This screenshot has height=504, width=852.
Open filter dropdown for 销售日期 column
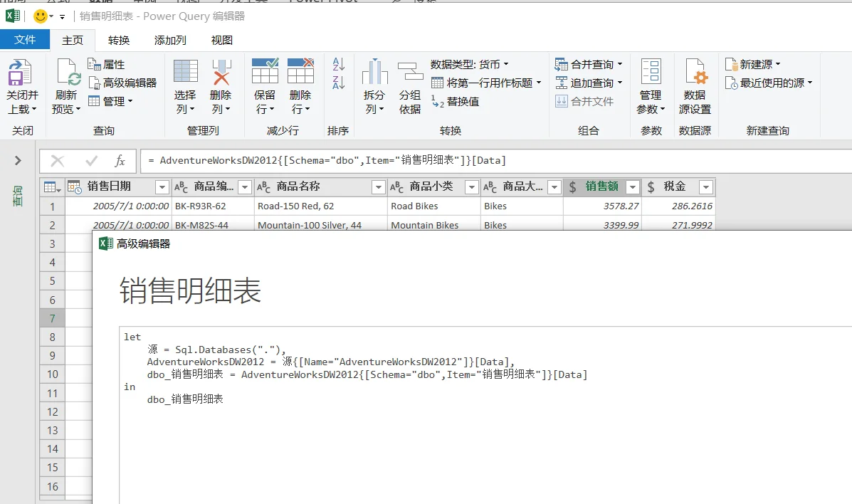(x=162, y=187)
